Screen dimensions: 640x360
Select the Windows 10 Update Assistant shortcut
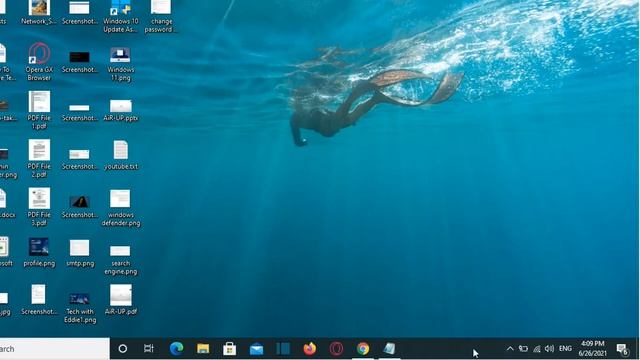[x=120, y=16]
